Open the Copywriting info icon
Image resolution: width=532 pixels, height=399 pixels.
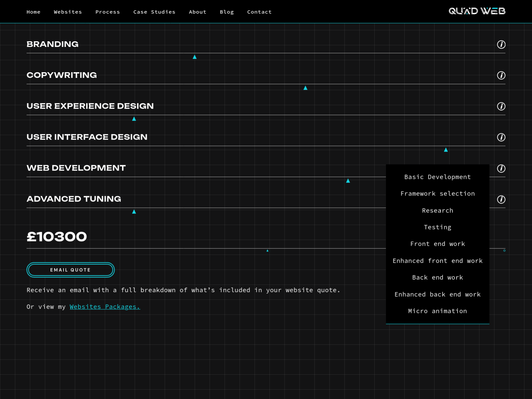coord(501,75)
